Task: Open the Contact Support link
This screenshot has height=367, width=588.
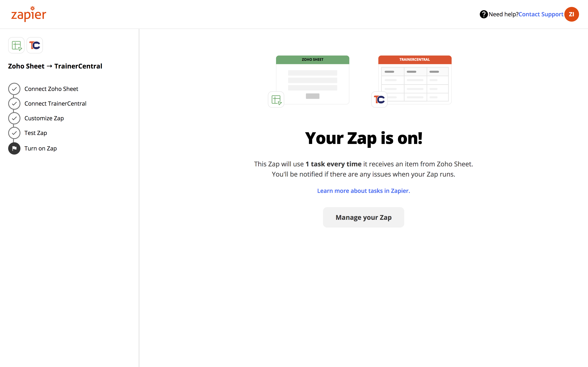Action: [x=541, y=14]
